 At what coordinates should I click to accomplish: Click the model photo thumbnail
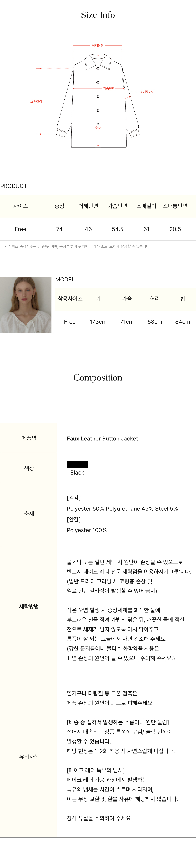pyautogui.click(x=26, y=305)
